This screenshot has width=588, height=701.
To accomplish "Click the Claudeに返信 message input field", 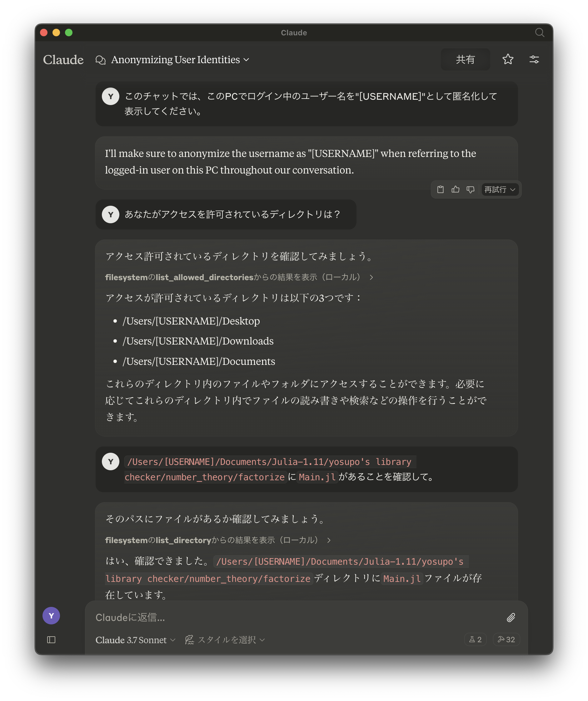I will pyautogui.click(x=297, y=618).
